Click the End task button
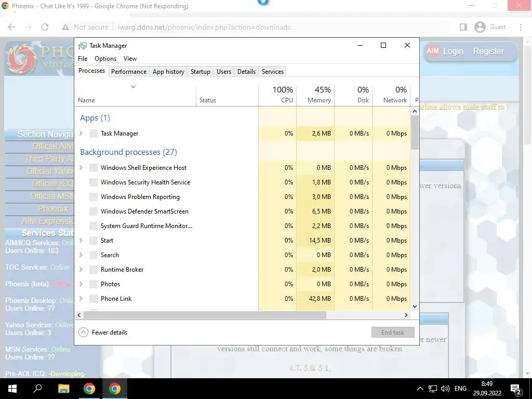The width and height of the screenshot is (532, 399). (393, 332)
